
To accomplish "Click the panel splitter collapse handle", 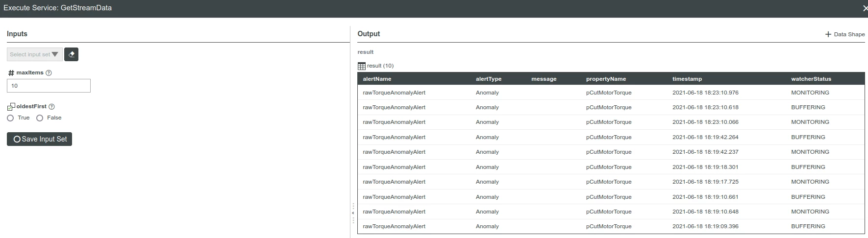I will [x=353, y=213].
